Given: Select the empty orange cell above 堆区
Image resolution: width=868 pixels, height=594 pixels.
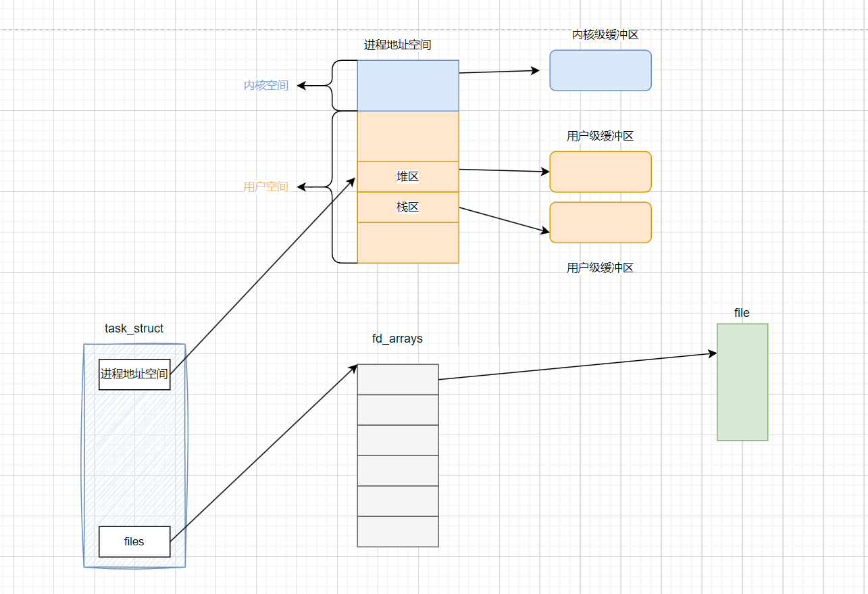Looking at the screenshot, I should 408,136.
